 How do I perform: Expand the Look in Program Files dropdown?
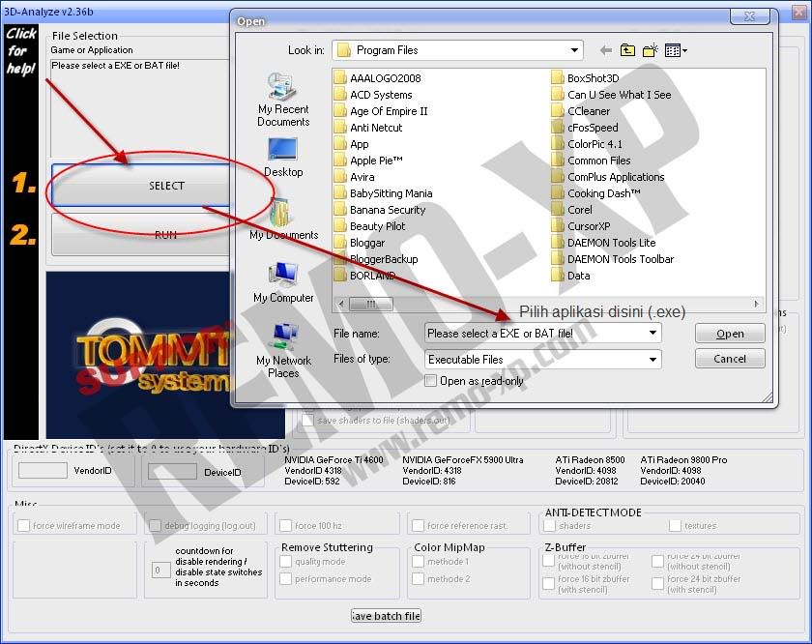pyautogui.click(x=575, y=50)
